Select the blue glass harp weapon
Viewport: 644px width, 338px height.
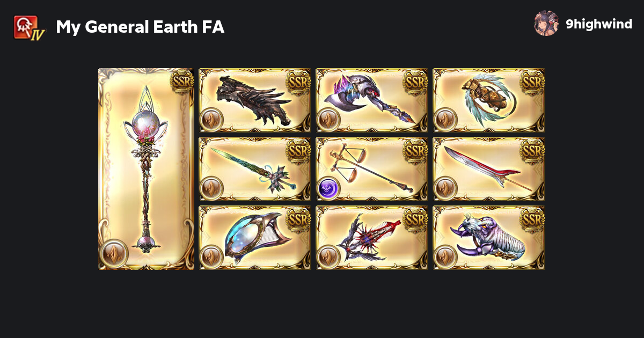255,238
